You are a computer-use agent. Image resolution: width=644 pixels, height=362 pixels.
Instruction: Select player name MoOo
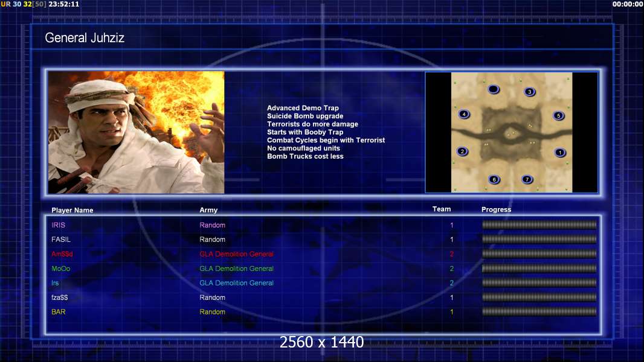[61, 268]
